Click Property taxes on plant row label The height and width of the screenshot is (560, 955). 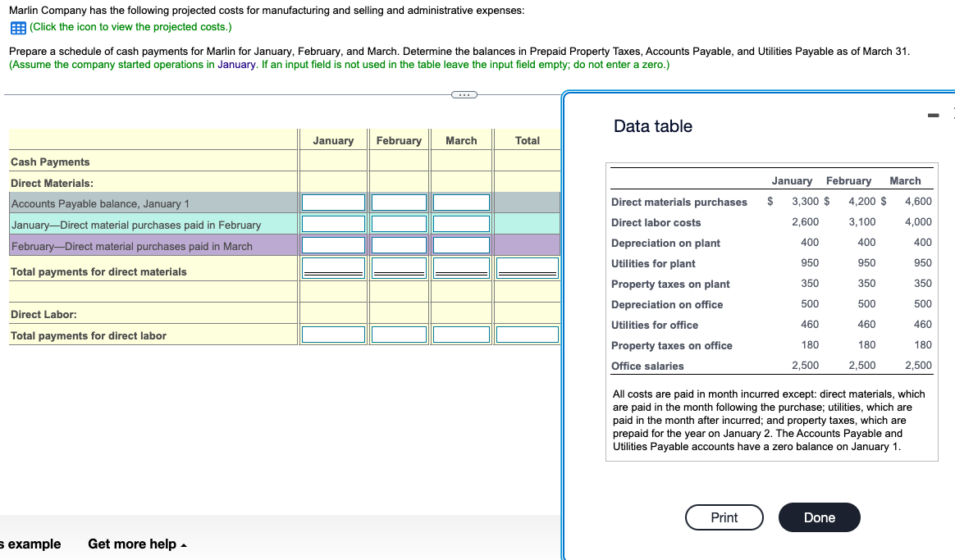click(x=670, y=285)
